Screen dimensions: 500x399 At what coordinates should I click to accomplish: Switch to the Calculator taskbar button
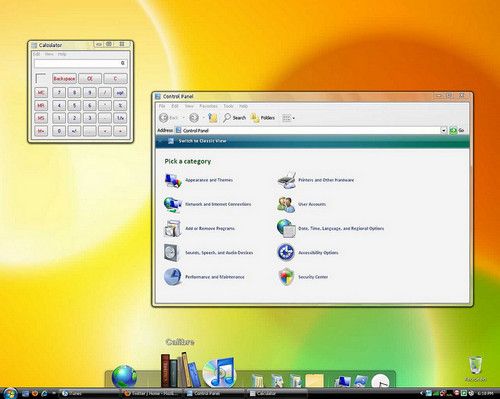278,394
